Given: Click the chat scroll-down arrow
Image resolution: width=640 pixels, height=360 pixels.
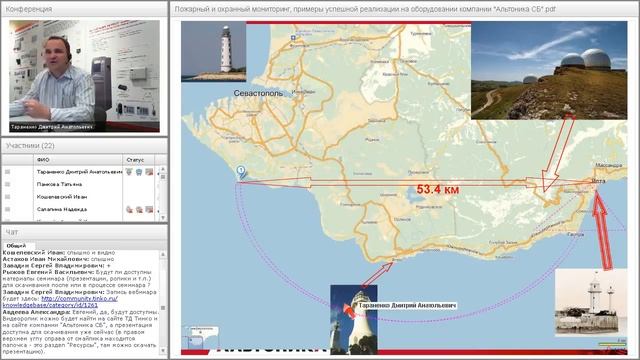Looking at the screenshot, I should click(163, 351).
